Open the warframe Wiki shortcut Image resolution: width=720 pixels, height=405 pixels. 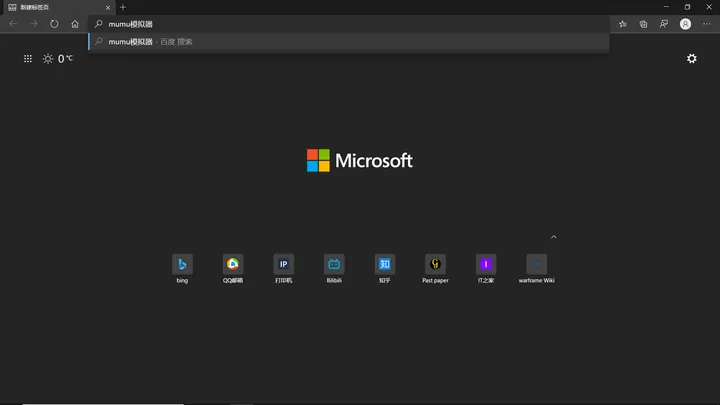[537, 264]
